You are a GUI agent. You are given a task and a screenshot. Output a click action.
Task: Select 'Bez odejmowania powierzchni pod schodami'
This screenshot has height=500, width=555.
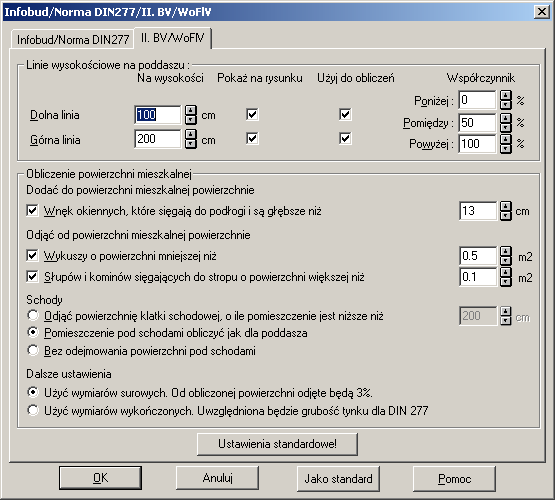[33, 350]
